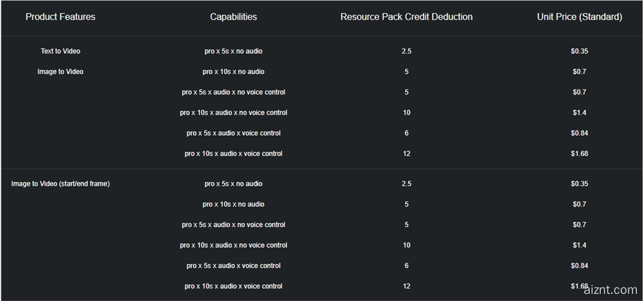Click the $1.68 price in the upper section
Viewport: 644px width, 301px height.
[x=579, y=154]
